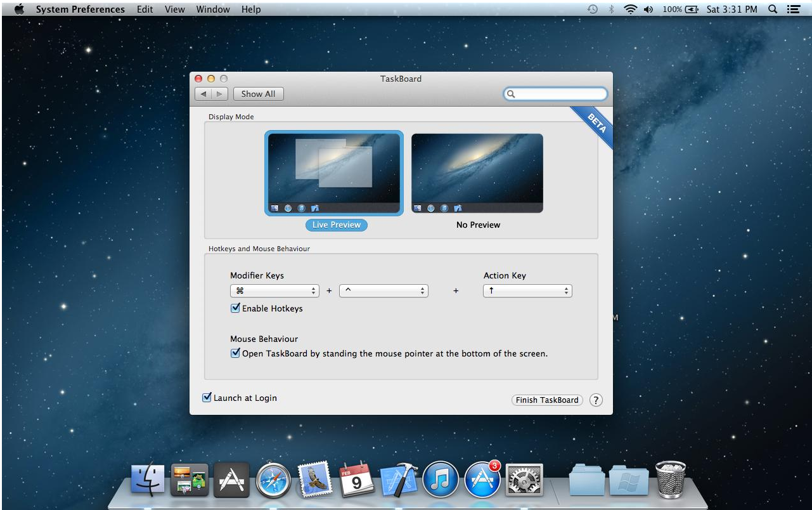Open the Edit menu

(145, 9)
